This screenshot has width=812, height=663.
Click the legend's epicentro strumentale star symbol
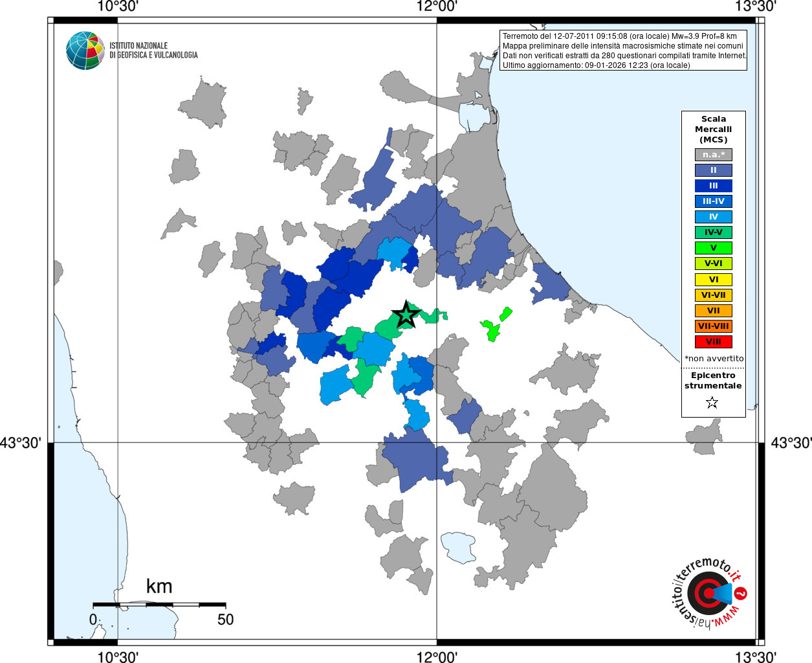click(712, 403)
